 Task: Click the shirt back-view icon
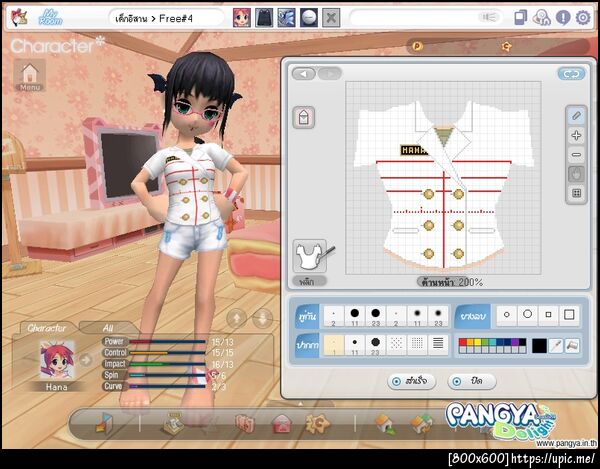[x=304, y=117]
